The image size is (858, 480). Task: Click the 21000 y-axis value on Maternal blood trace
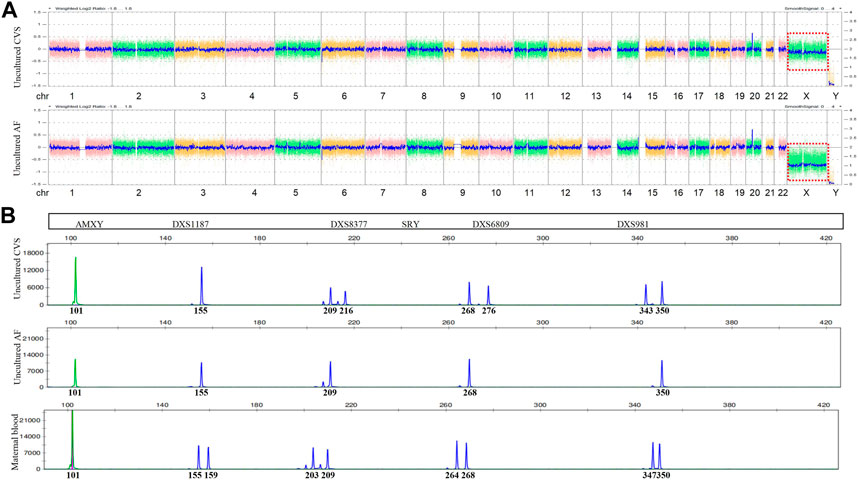click(33, 420)
